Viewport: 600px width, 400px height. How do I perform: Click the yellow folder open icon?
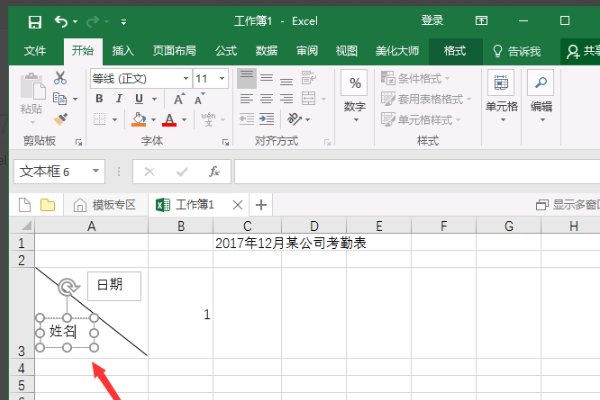click(47, 205)
